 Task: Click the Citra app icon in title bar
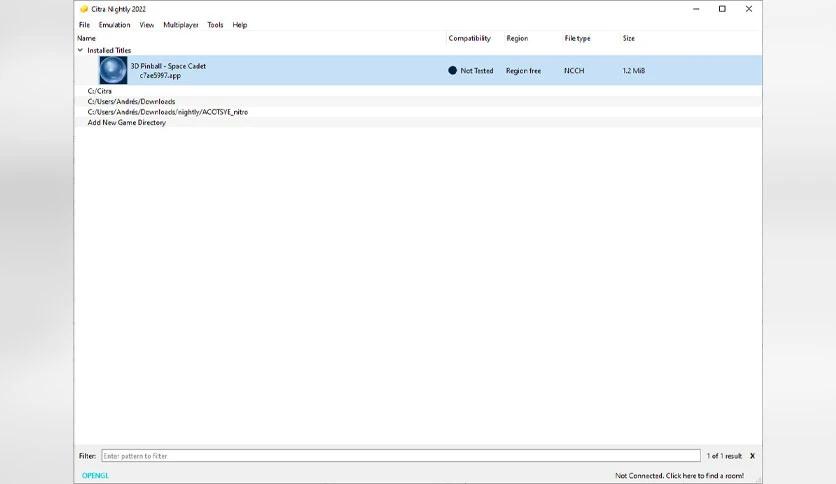(x=84, y=9)
